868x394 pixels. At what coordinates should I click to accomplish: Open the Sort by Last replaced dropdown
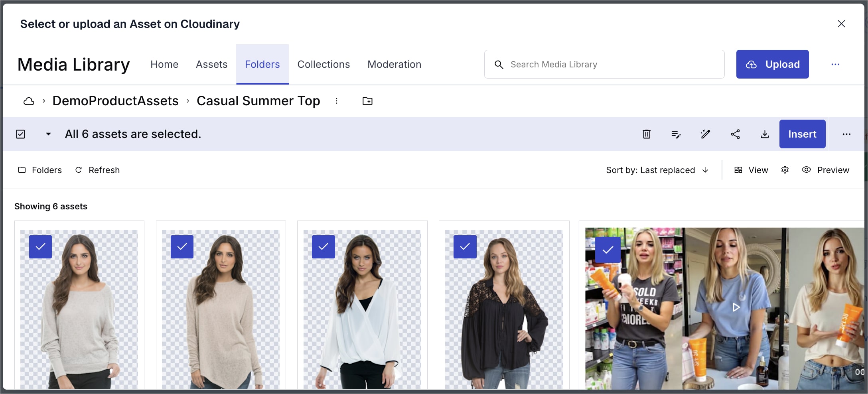tap(657, 170)
